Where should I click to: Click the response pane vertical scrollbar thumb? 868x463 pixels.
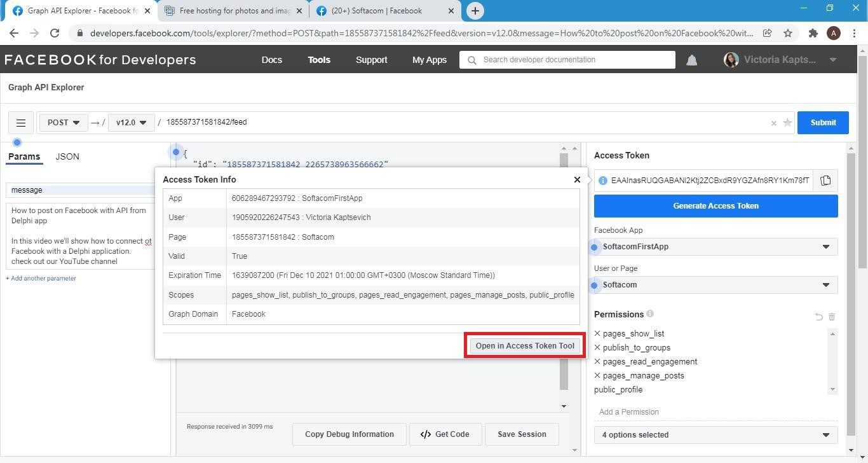pyautogui.click(x=564, y=272)
